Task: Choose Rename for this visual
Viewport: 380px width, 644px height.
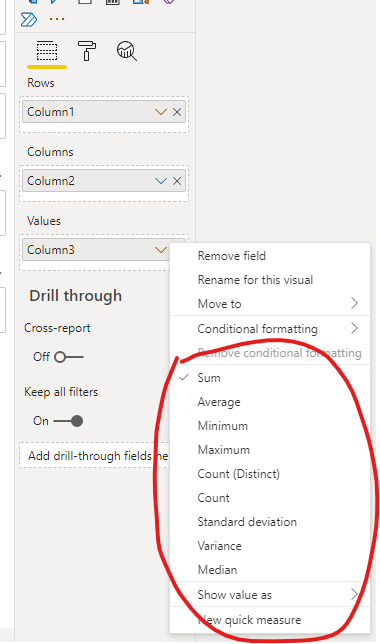Action: [x=270, y=280]
